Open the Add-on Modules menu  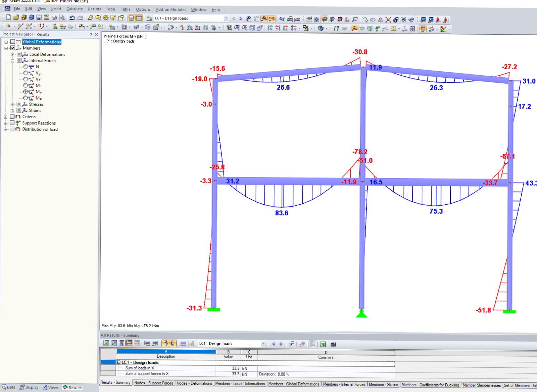171,10
